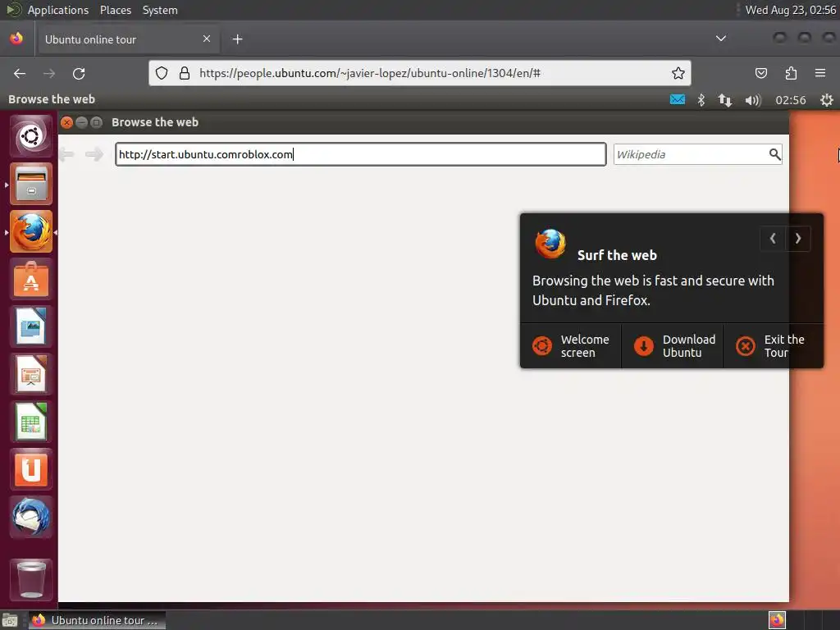Open LibreOffice Calc spreadsheet launcher icon
The image size is (840, 630).
click(x=31, y=422)
